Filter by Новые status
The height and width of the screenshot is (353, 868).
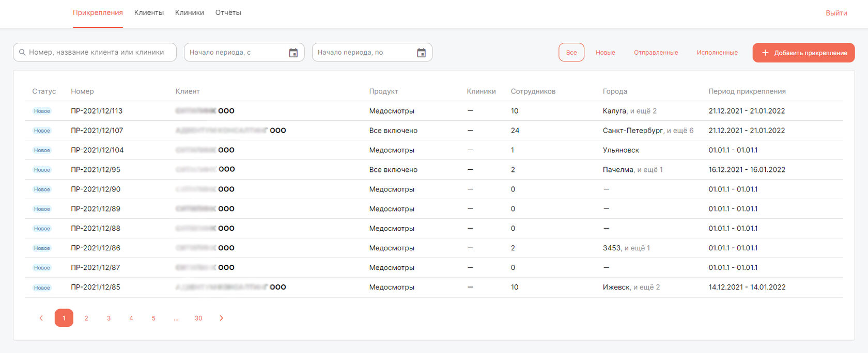click(x=605, y=53)
